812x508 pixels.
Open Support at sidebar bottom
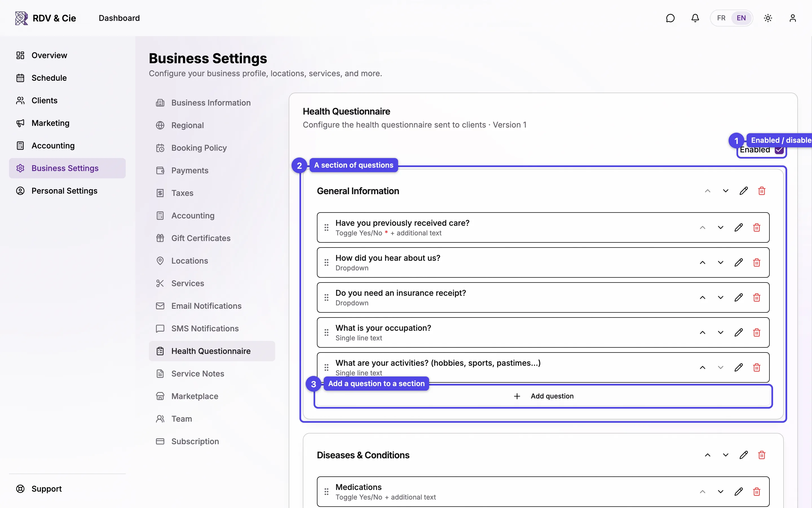click(x=67, y=489)
